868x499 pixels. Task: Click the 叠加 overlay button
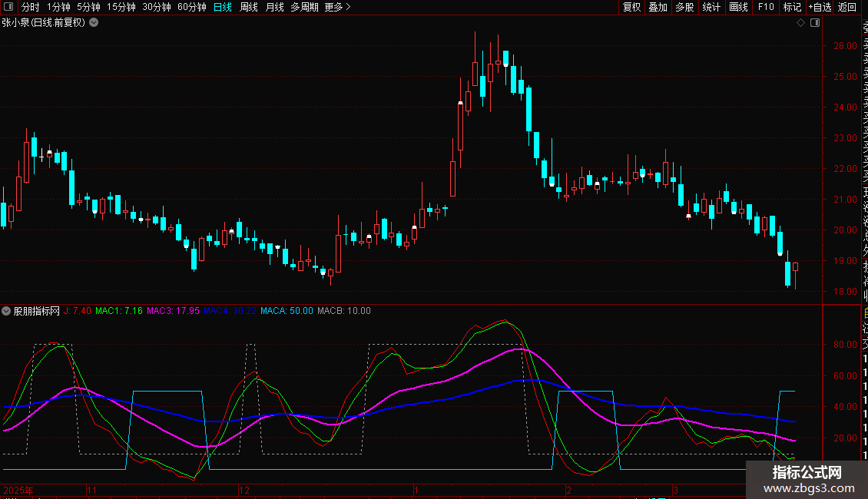tap(658, 7)
